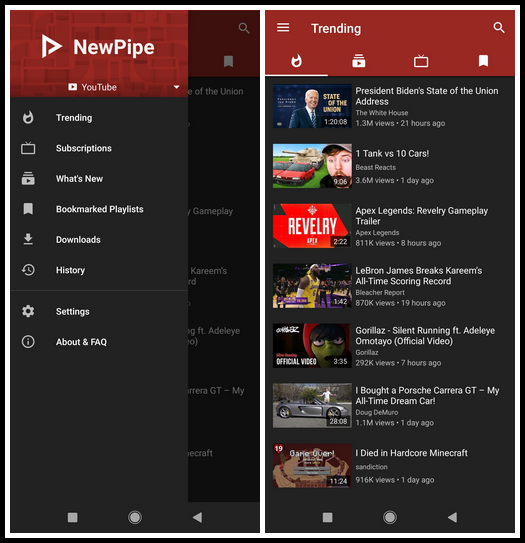Click title President Biden's State of the Union Address
The image size is (525, 543).
[x=427, y=96]
